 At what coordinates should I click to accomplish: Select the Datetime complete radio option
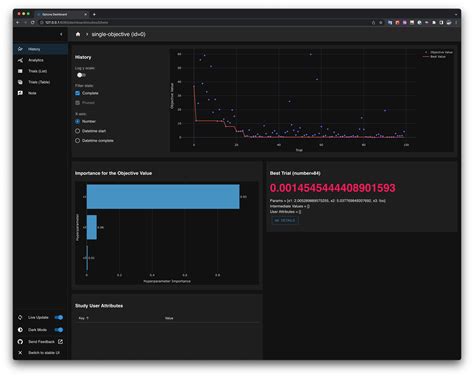(x=78, y=141)
